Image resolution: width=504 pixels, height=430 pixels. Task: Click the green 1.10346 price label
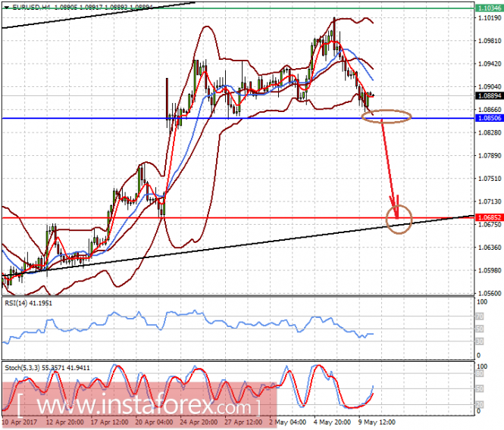coord(489,8)
